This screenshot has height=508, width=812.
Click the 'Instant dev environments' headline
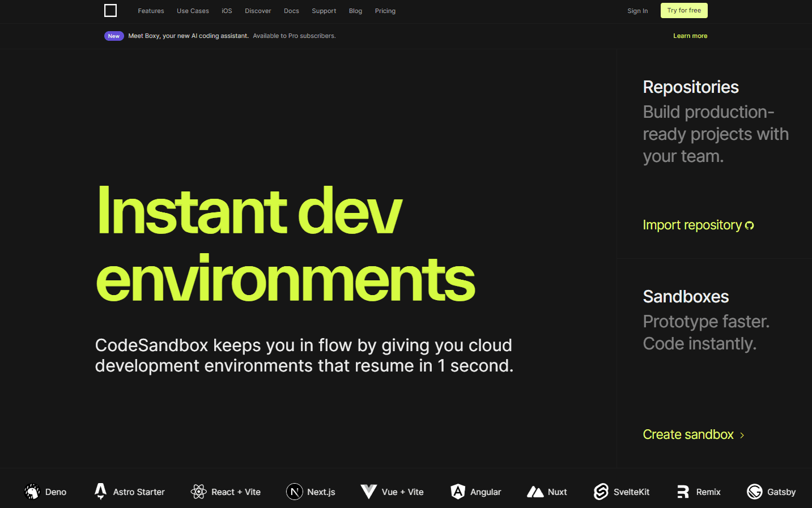coord(286,244)
